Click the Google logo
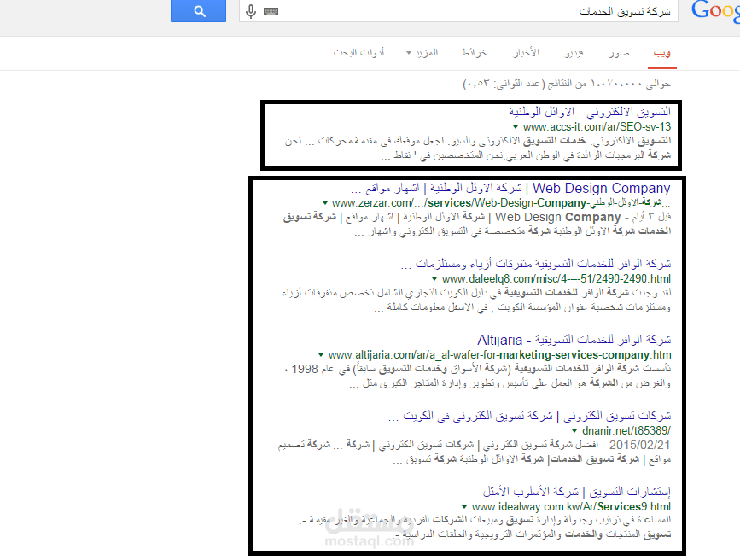This screenshot has width=740, height=560. pyautogui.click(x=715, y=10)
